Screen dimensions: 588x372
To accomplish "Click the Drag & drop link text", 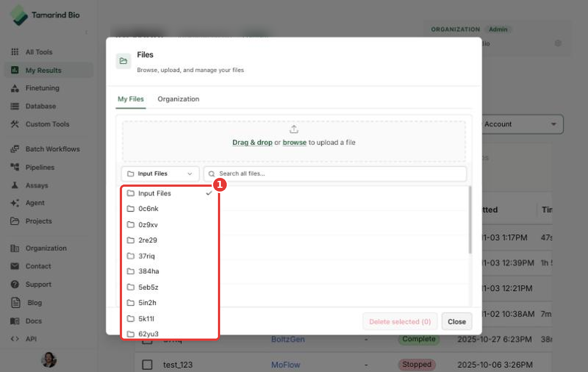I will coord(252,143).
